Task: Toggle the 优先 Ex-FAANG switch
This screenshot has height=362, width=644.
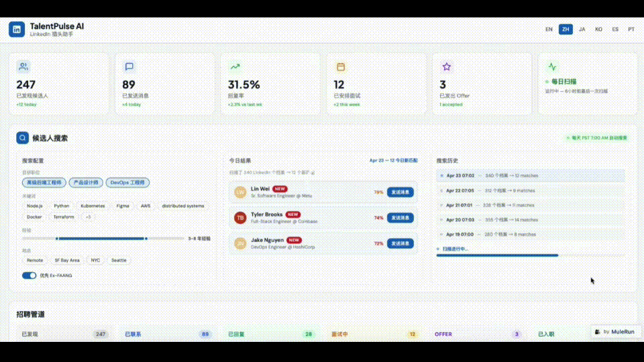Action: click(29, 276)
